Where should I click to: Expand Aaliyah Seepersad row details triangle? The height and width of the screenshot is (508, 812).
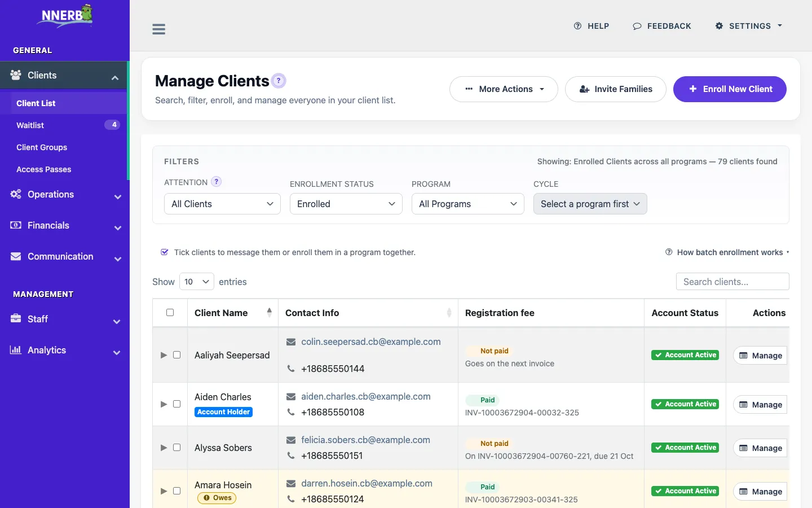(x=164, y=355)
